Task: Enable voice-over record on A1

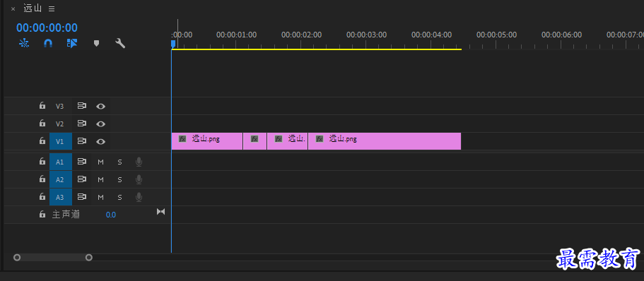Action: 139,162
